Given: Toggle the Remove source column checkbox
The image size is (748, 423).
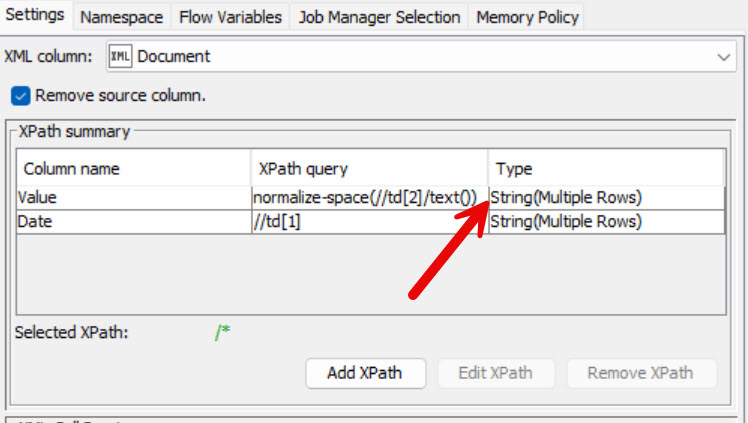Looking at the screenshot, I should pyautogui.click(x=20, y=96).
